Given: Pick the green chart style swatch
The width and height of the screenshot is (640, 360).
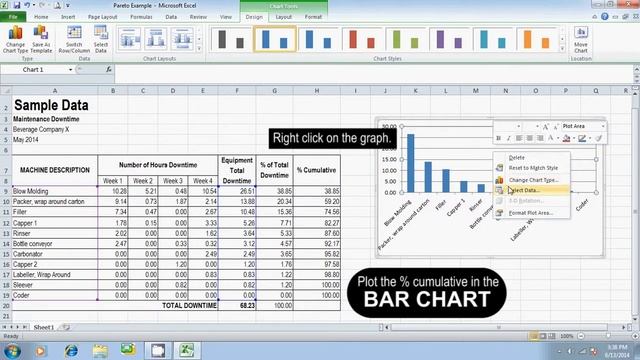Looking at the screenshot, I should 406,40.
